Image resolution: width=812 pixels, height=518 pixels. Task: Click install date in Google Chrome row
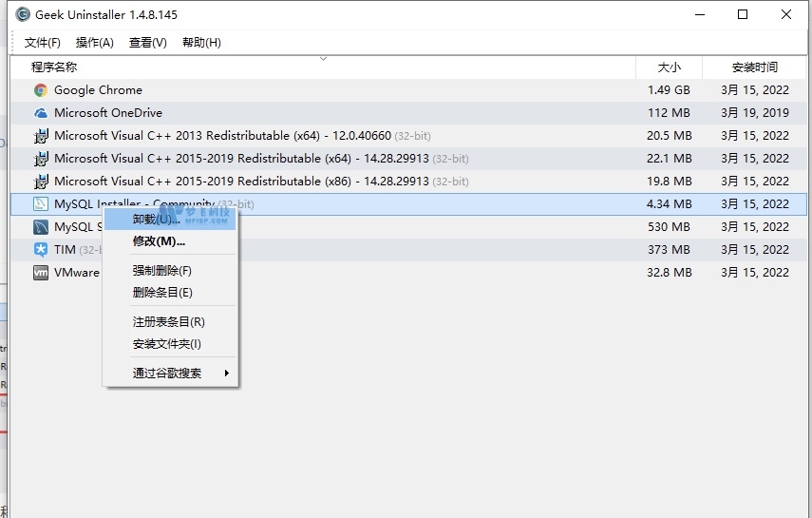[754, 90]
